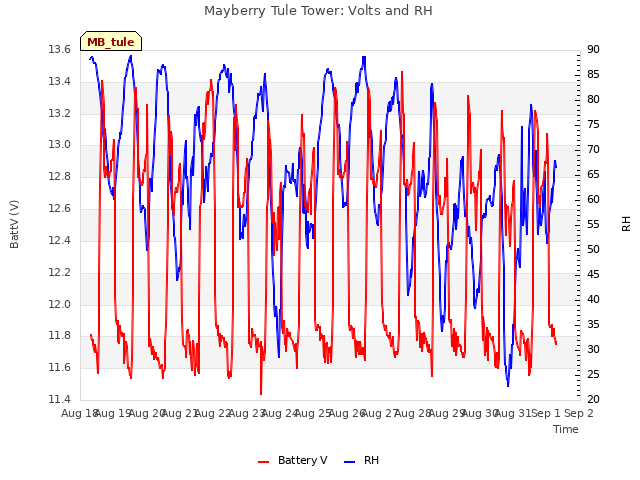Click the 75 right axis label

tap(593, 124)
